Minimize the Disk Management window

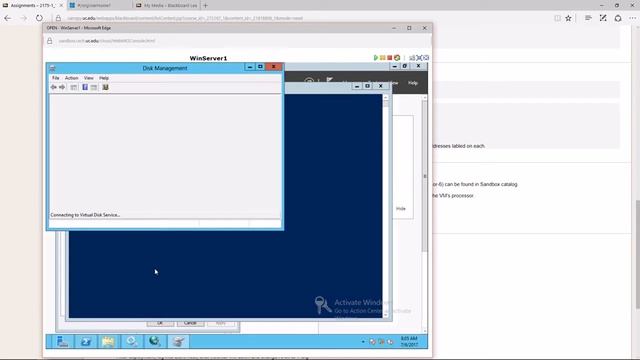click(250, 67)
